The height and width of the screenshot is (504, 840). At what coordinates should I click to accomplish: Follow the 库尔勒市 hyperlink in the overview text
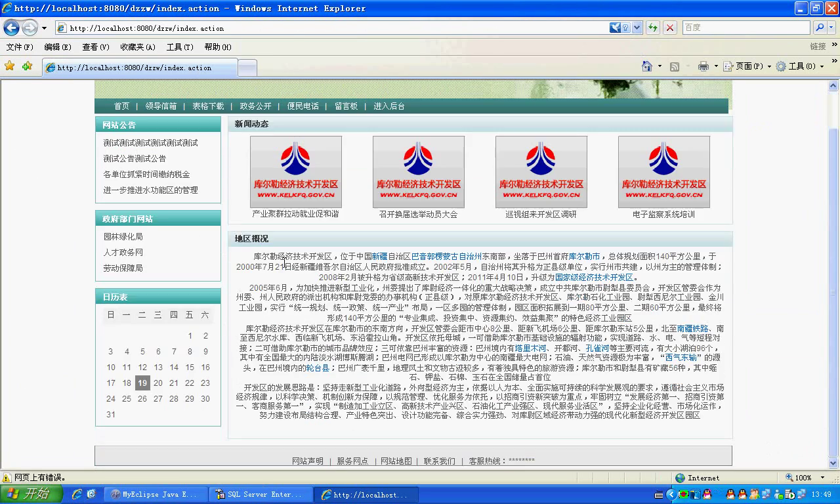[x=584, y=257]
